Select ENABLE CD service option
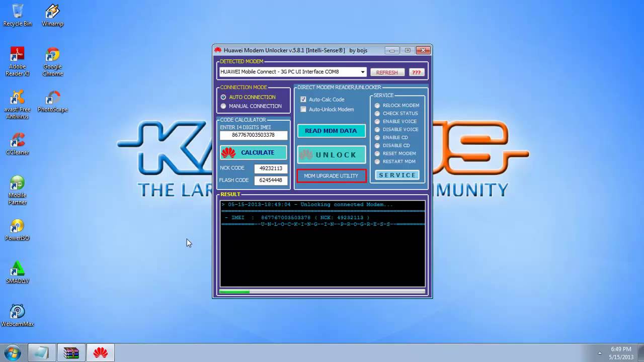 point(377,138)
